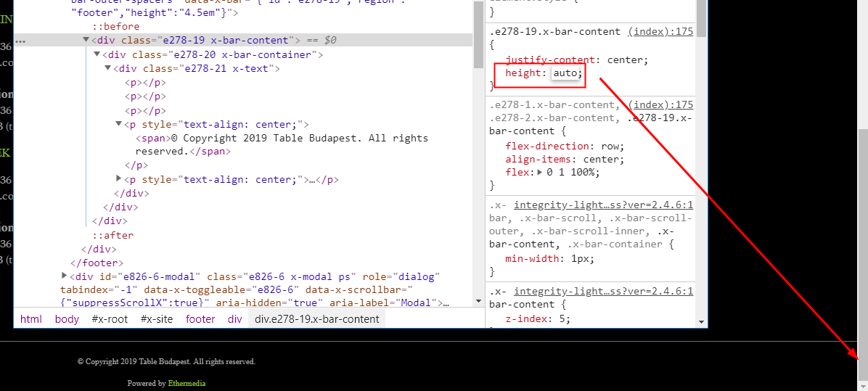Expand the collapsed centered paragraph node
Screen dimensions: 868x391
[x=119, y=179]
